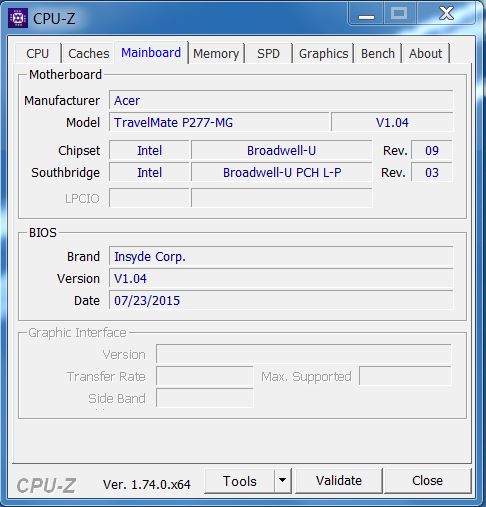486x507 pixels.
Task: Click the Close button at bottom
Action: (427, 481)
